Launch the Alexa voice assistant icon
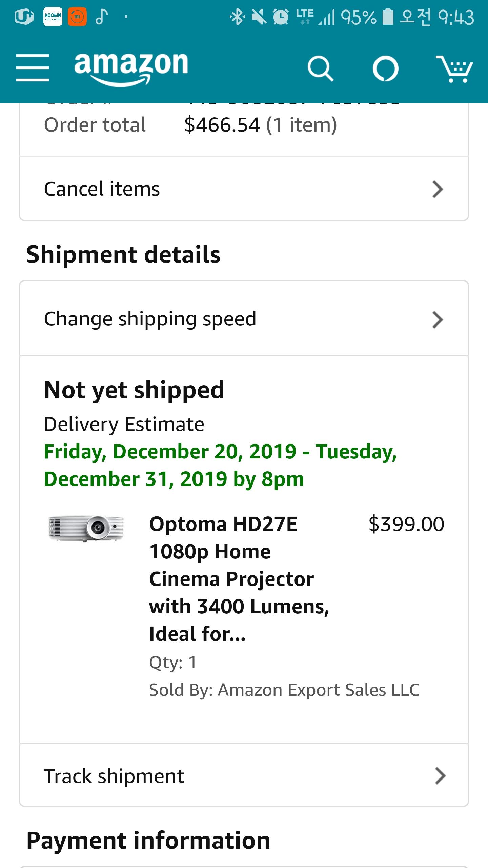488x868 pixels. pyautogui.click(x=385, y=68)
